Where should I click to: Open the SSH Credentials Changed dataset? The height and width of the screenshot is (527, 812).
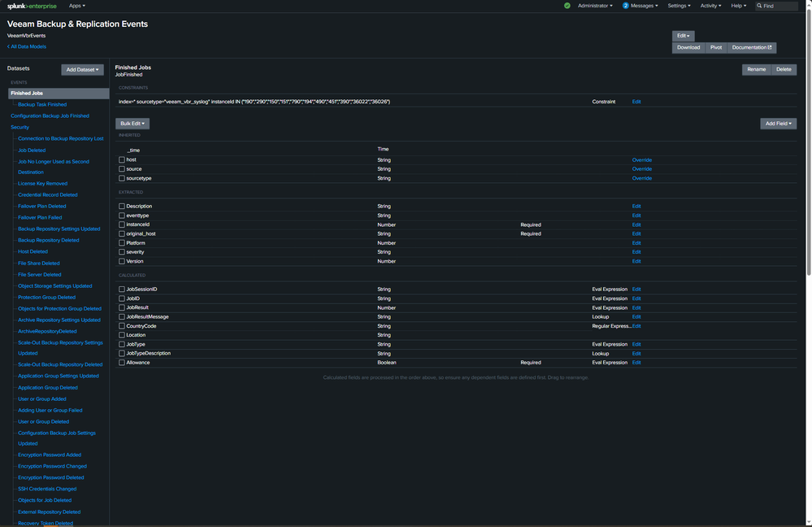pos(47,489)
